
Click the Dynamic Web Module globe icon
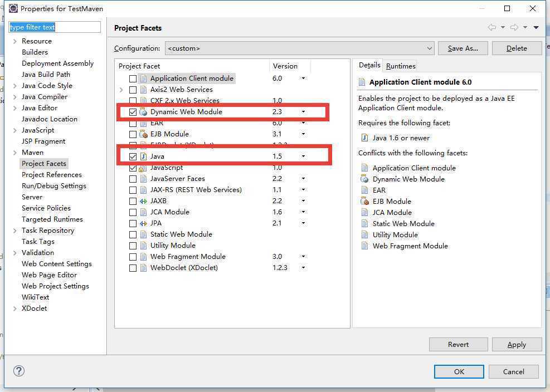point(143,112)
